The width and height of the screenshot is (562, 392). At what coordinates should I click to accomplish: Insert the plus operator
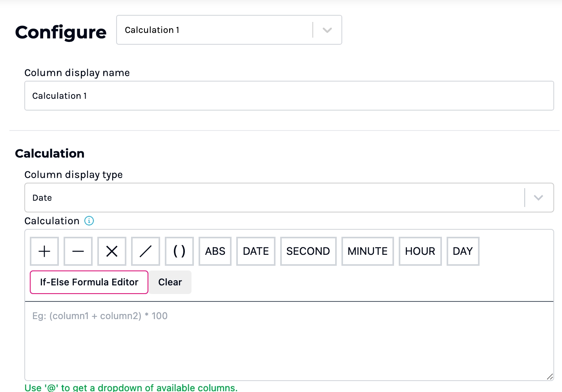tap(44, 251)
